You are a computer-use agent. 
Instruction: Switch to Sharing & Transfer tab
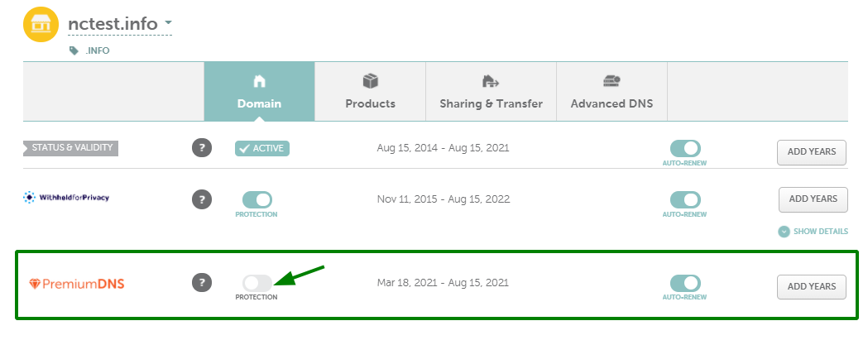pos(491,91)
